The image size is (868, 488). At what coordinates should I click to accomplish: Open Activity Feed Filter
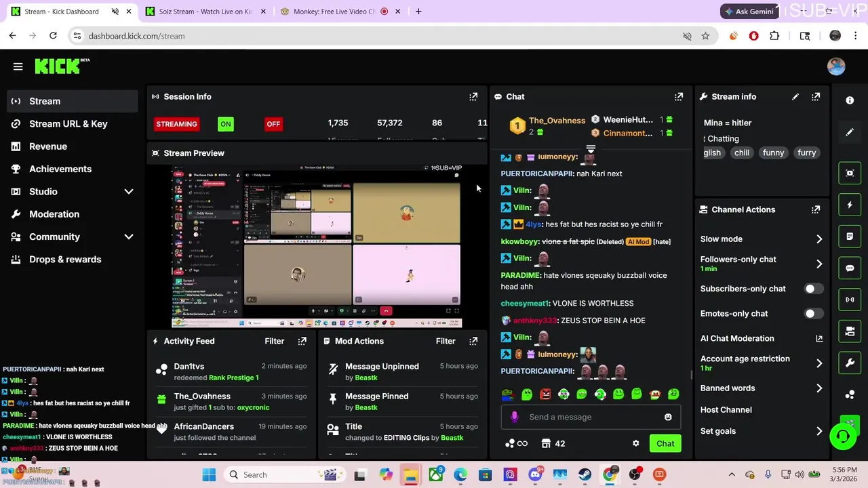tap(274, 341)
